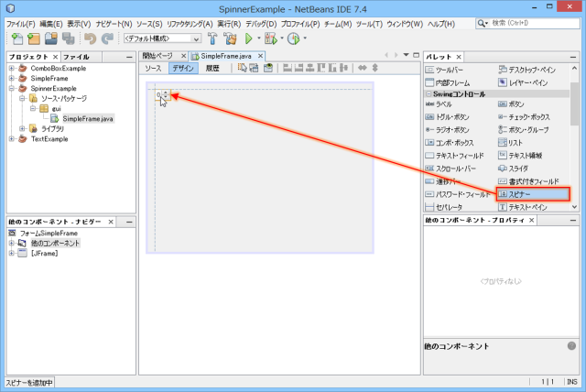Open the editor document list dropdown arrow
The image size is (586, 392).
tap(407, 55)
